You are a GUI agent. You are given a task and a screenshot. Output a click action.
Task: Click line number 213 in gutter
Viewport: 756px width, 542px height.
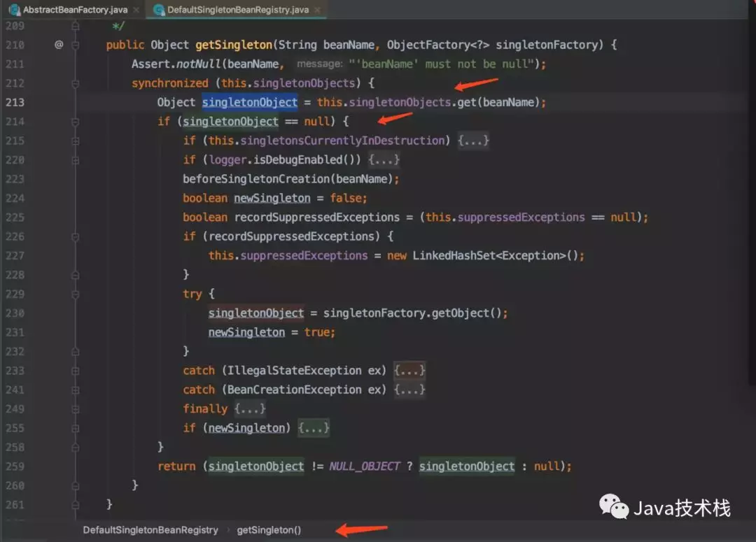coord(15,102)
